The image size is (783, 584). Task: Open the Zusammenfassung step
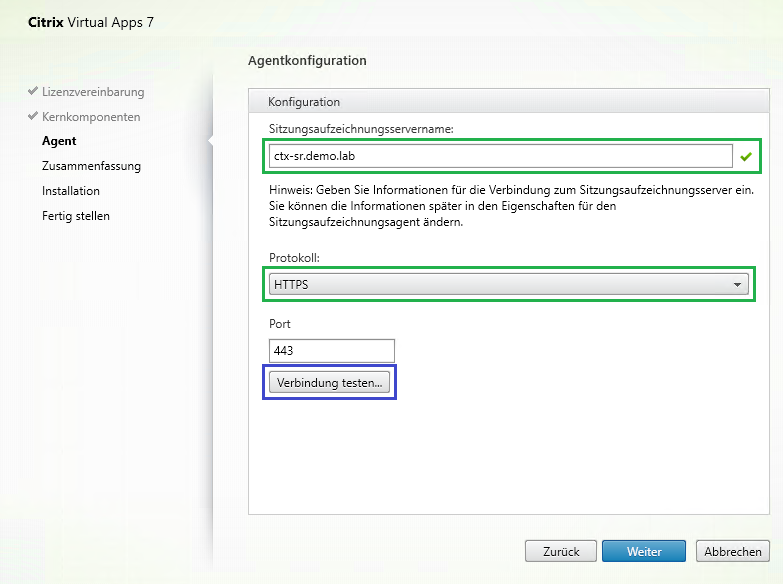click(91, 166)
